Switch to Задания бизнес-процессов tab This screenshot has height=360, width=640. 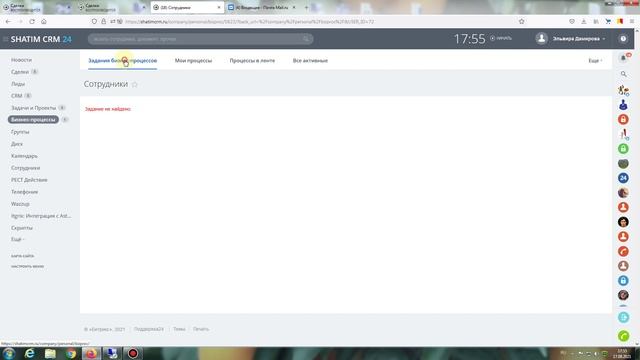[x=122, y=60]
